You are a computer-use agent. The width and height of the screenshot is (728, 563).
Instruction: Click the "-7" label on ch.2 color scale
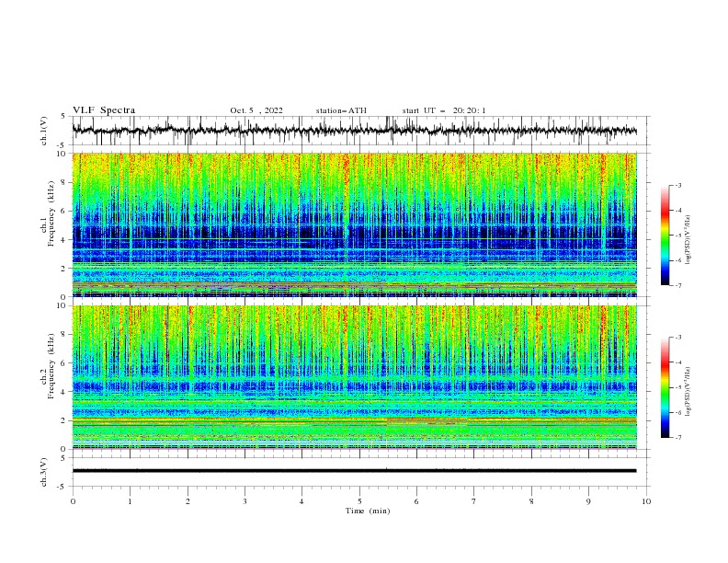tap(677, 437)
